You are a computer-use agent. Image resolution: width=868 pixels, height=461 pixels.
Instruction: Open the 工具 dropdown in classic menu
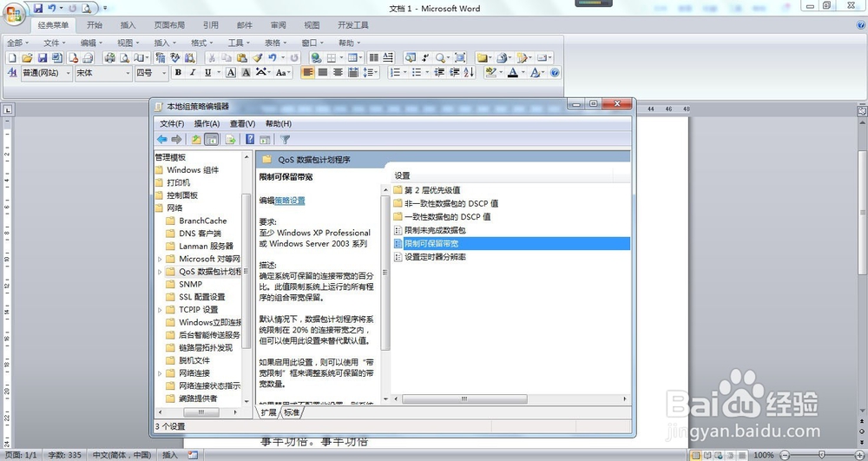tap(239, 43)
